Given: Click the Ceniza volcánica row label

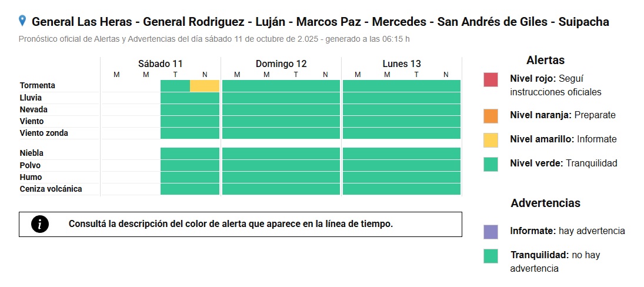Looking at the screenshot, I should tap(51, 189).
